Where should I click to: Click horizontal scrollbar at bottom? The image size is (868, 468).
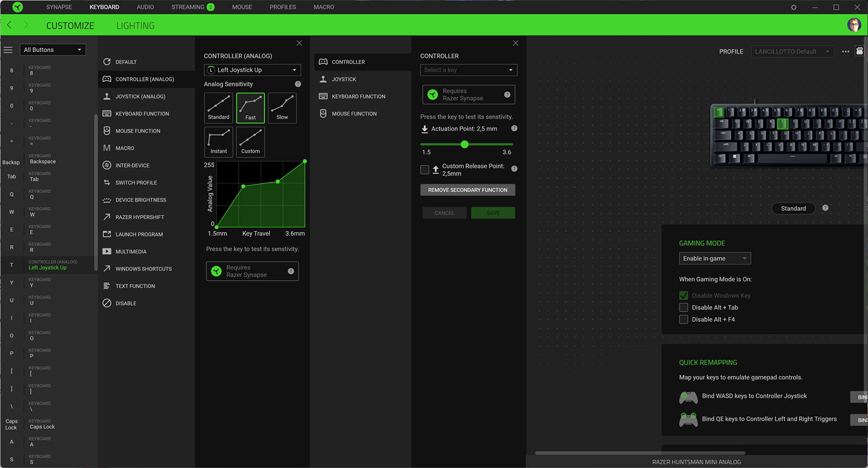tap(640, 453)
